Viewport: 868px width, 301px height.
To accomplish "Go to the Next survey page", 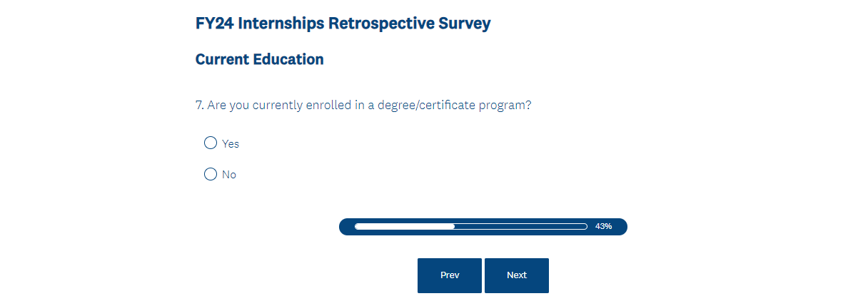I will pos(516,275).
